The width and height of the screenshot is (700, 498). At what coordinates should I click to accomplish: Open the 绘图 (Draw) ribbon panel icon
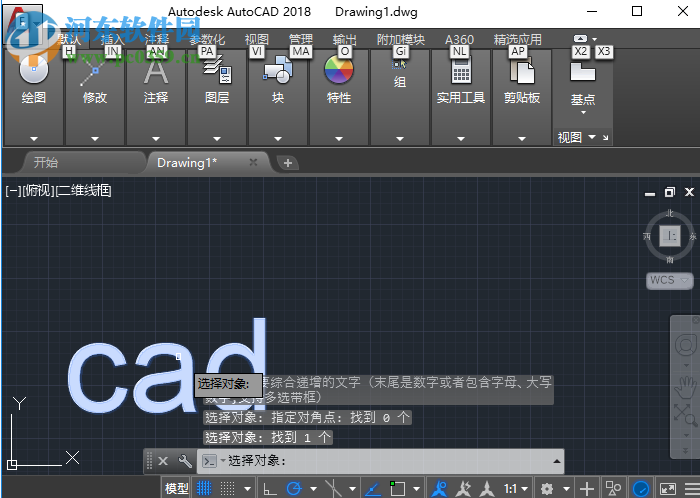pos(33,71)
